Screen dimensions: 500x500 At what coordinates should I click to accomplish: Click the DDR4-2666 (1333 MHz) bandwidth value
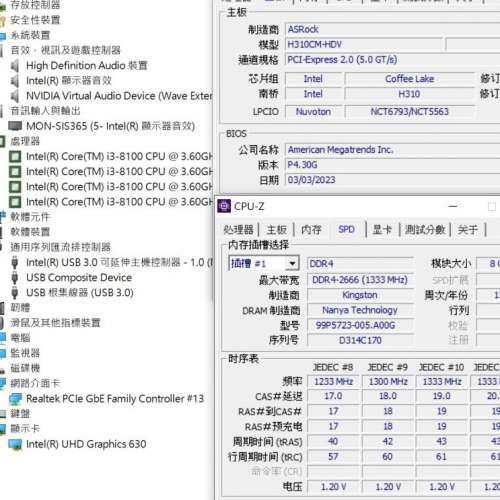pos(360,280)
